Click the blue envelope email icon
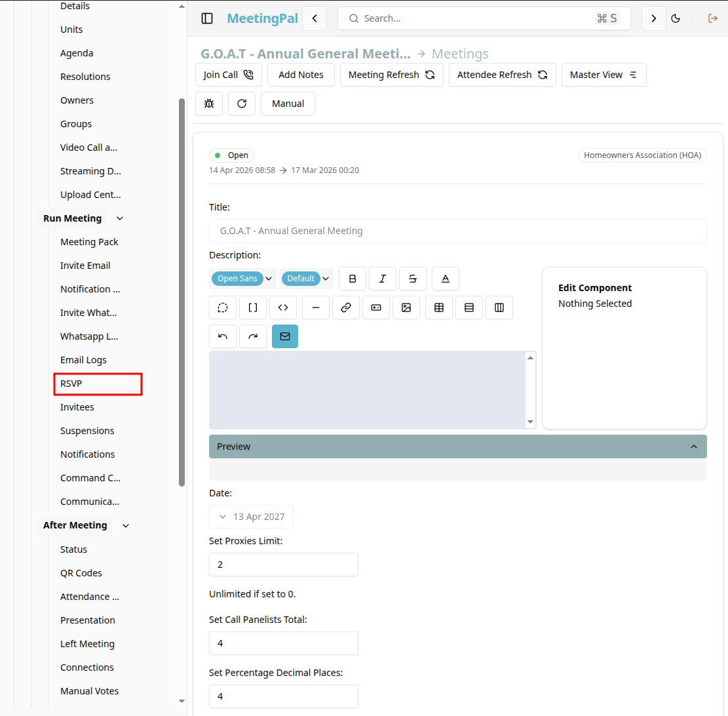The height and width of the screenshot is (716, 728). pyautogui.click(x=285, y=336)
